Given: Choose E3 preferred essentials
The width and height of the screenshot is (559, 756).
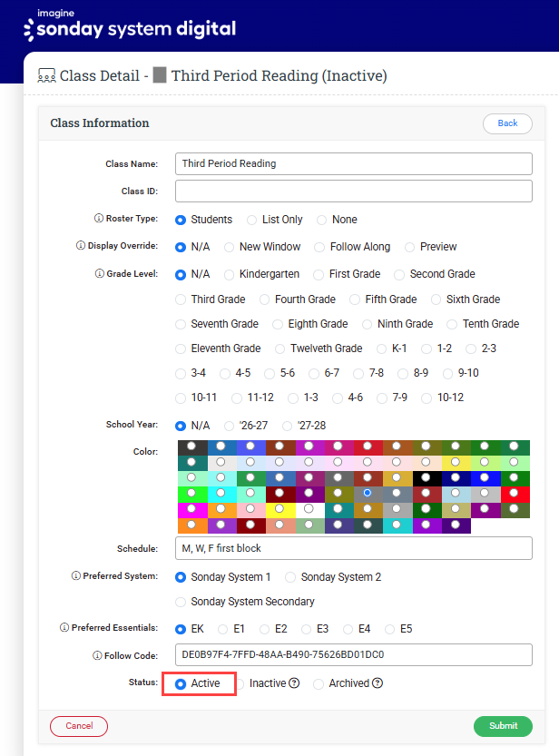Looking at the screenshot, I should click(x=306, y=629).
